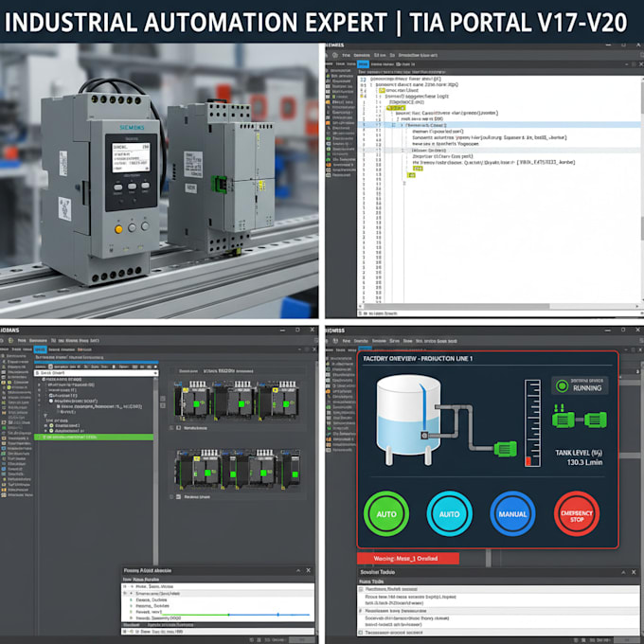This screenshot has height=644, width=644.
Task: Tick the checkbox in first HMI list row
Action: [x=362, y=589]
